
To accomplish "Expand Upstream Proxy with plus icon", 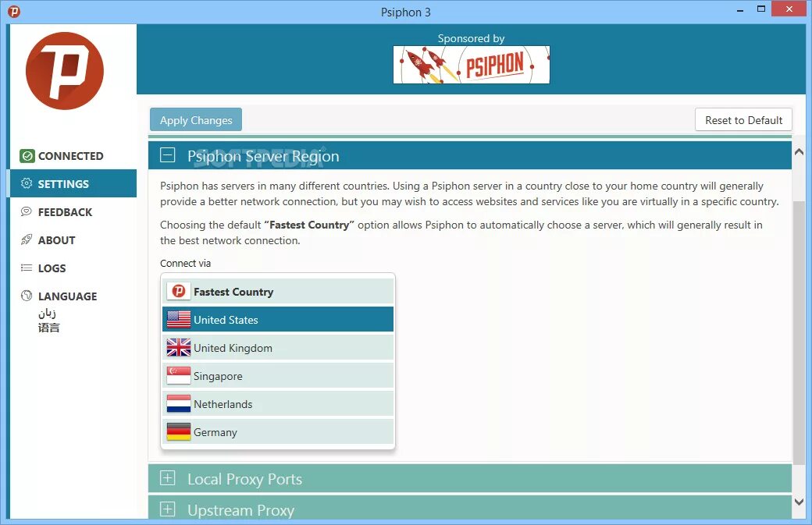I will (167, 509).
